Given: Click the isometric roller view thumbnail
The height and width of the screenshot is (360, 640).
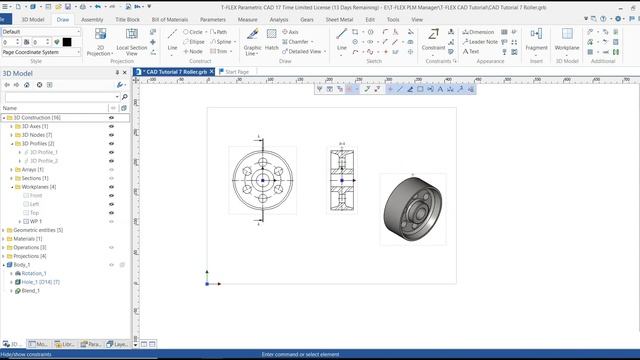Looking at the screenshot, I should coord(413,209).
